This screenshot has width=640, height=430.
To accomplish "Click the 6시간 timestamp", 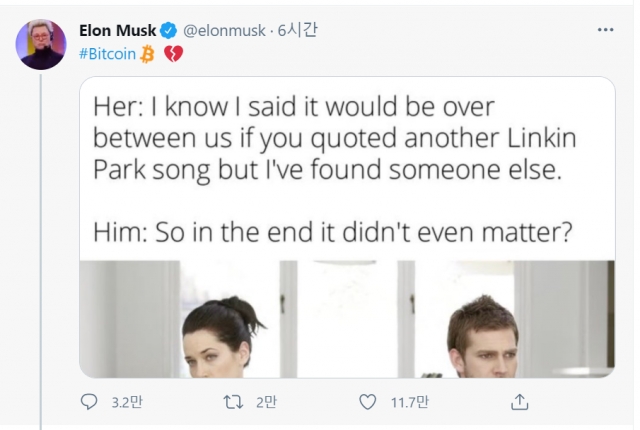I will point(297,30).
